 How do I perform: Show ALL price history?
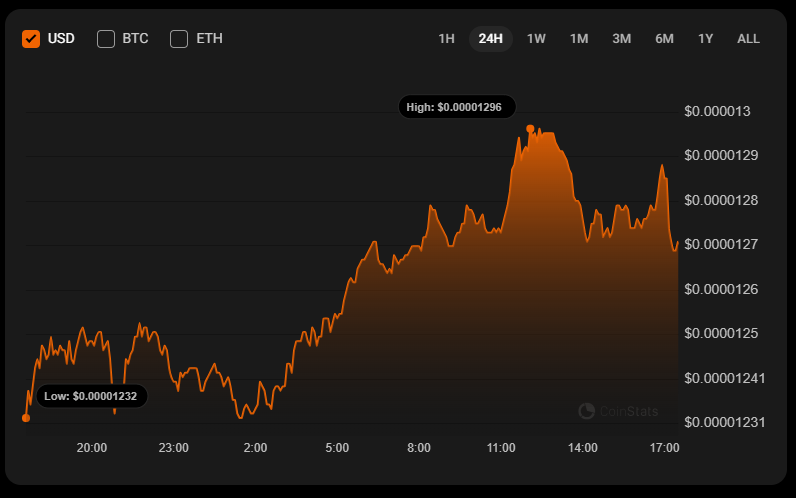(748, 39)
